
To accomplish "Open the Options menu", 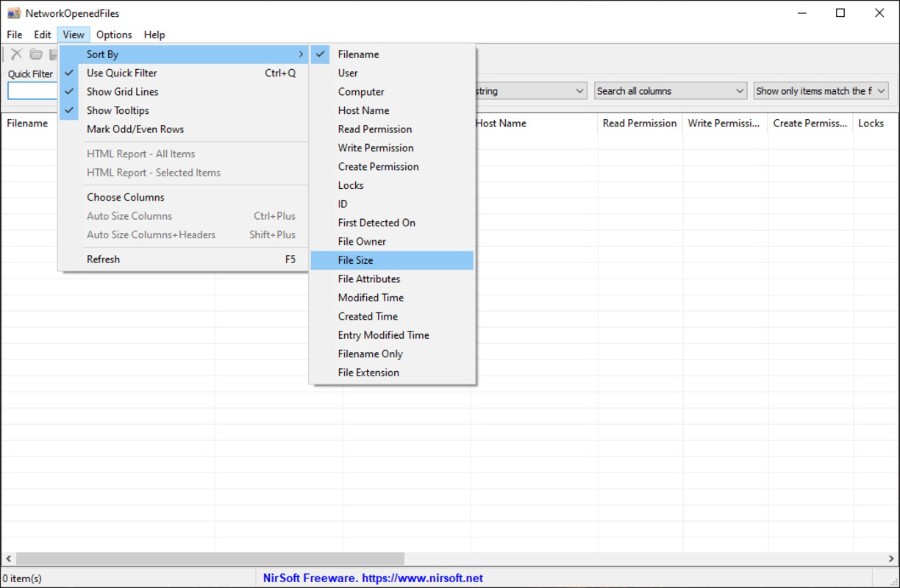I will [114, 35].
